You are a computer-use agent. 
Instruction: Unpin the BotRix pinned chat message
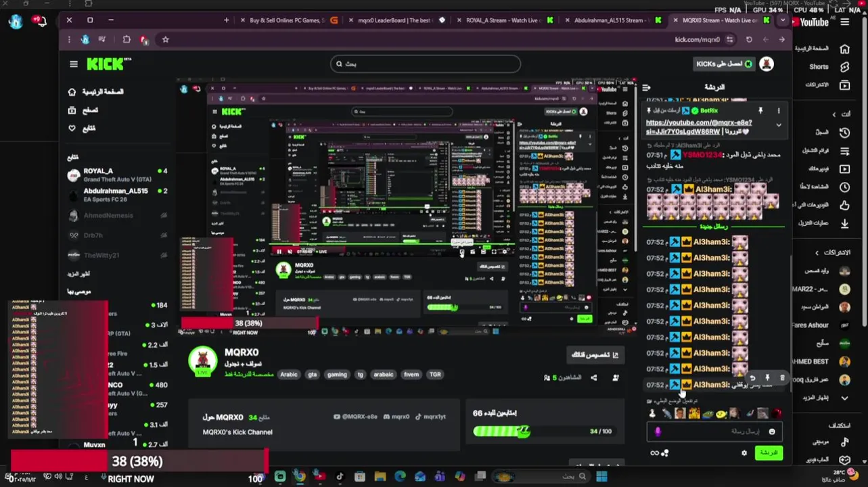coord(760,110)
